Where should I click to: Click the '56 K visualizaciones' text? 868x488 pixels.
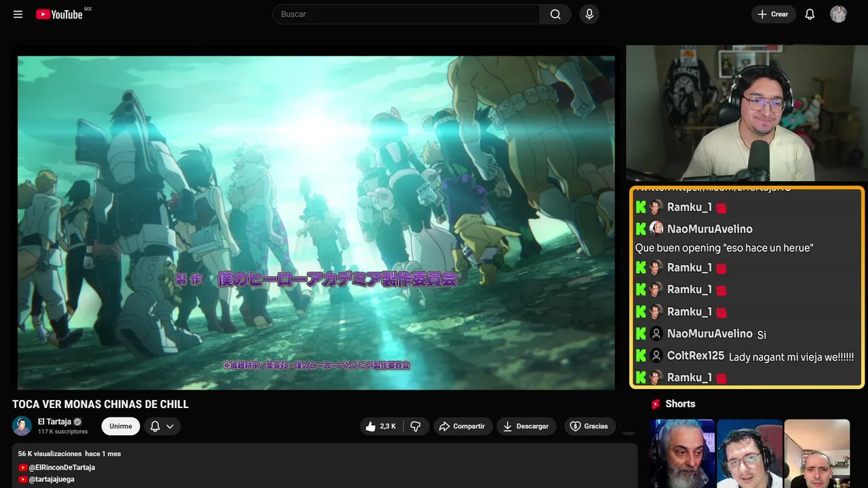50,453
